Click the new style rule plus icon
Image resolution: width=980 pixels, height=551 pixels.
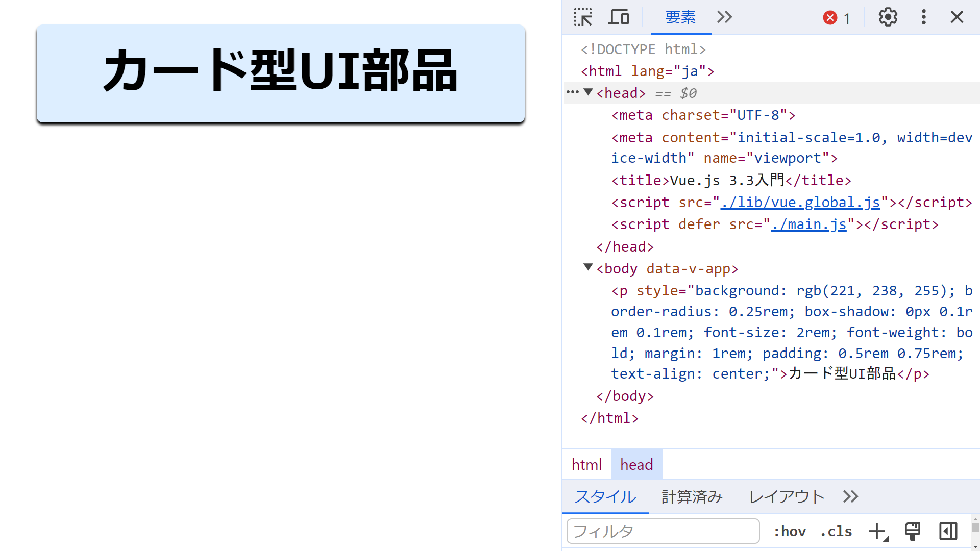[877, 532]
